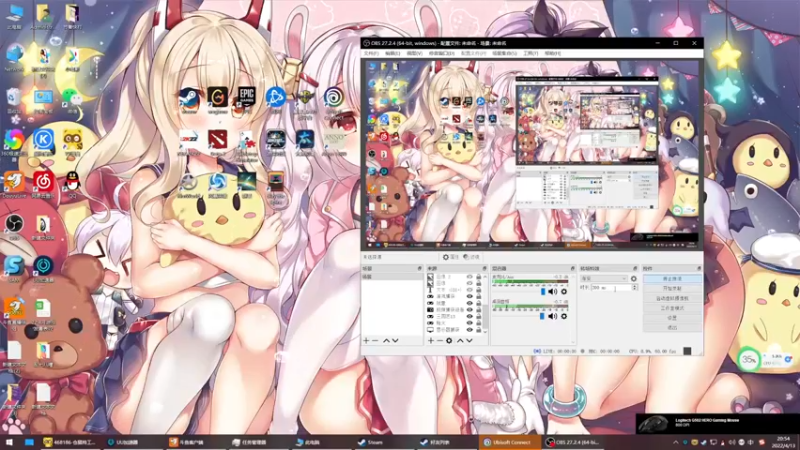Adjust the 桌面音频 volume slider handle

tap(542, 316)
